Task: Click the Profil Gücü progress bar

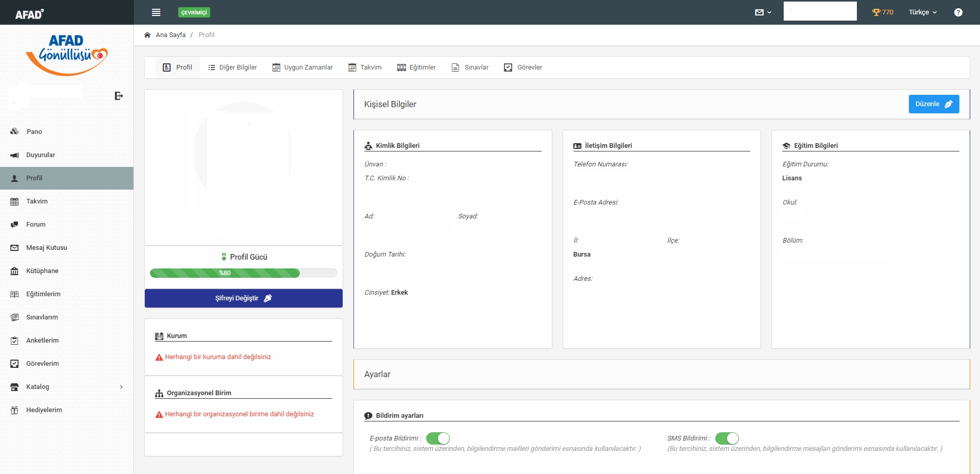Action: (x=244, y=273)
